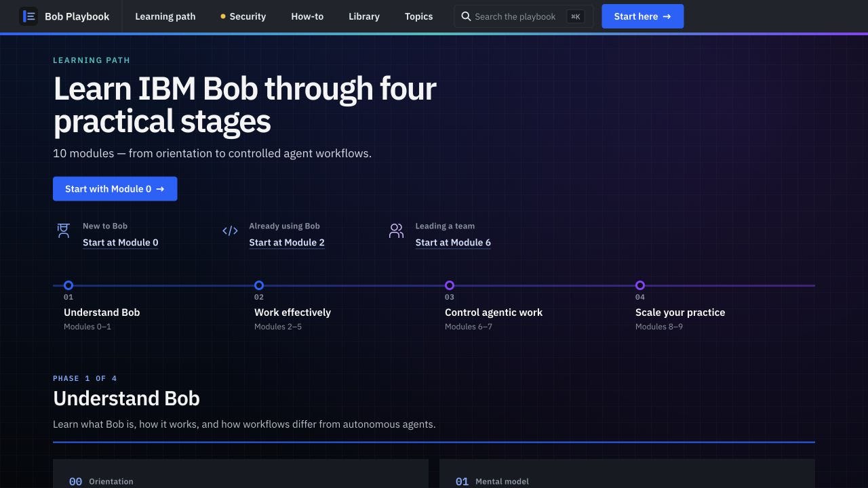The image size is (868, 488).
Task: Go to the How-to section
Action: tap(307, 16)
